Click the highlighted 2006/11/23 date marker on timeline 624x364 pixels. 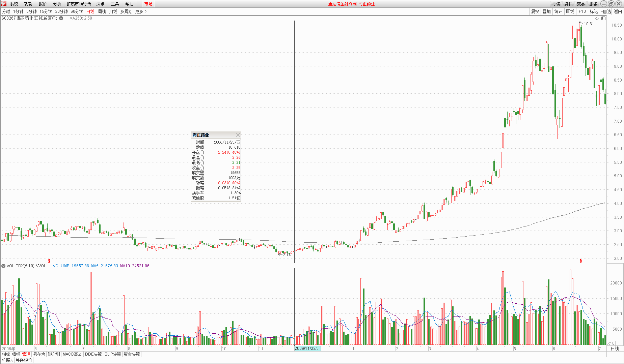[x=307, y=348]
